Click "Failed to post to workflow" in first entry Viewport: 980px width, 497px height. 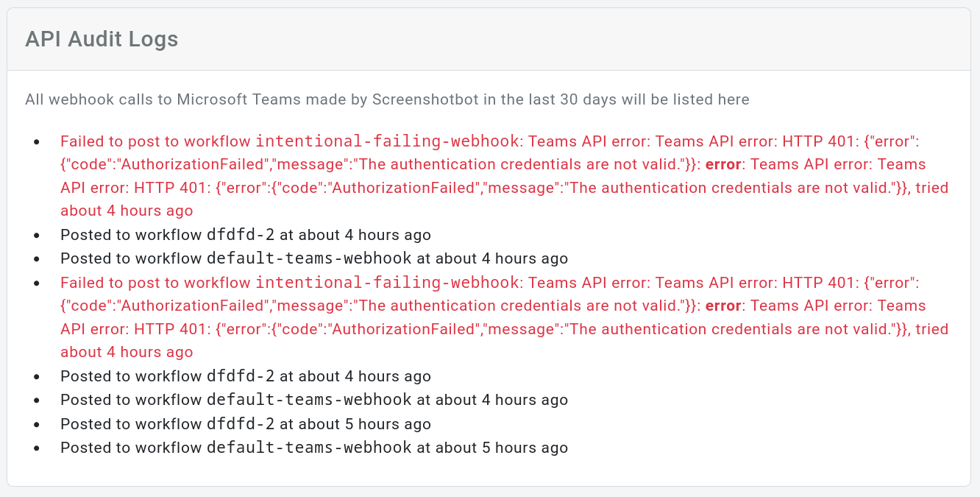(x=155, y=141)
